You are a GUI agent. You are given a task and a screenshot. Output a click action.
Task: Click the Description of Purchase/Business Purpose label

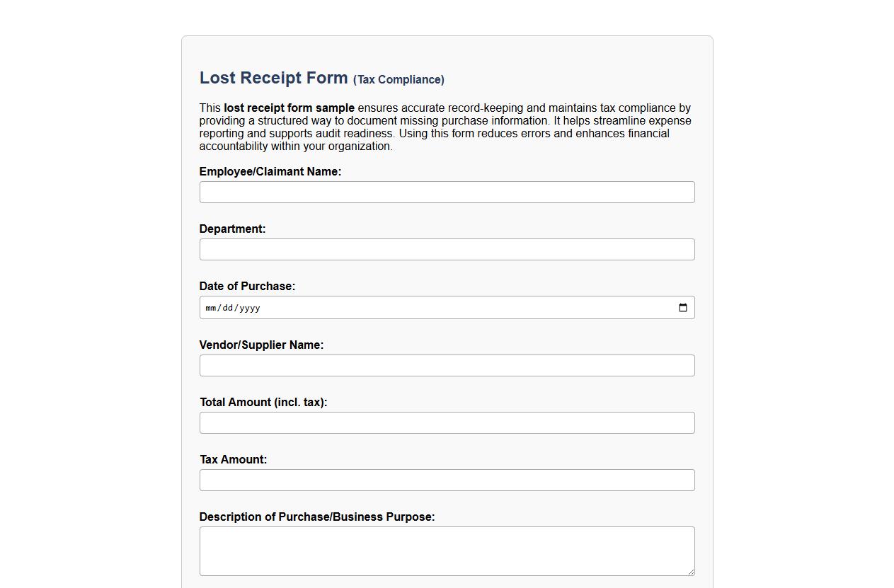[x=317, y=517]
